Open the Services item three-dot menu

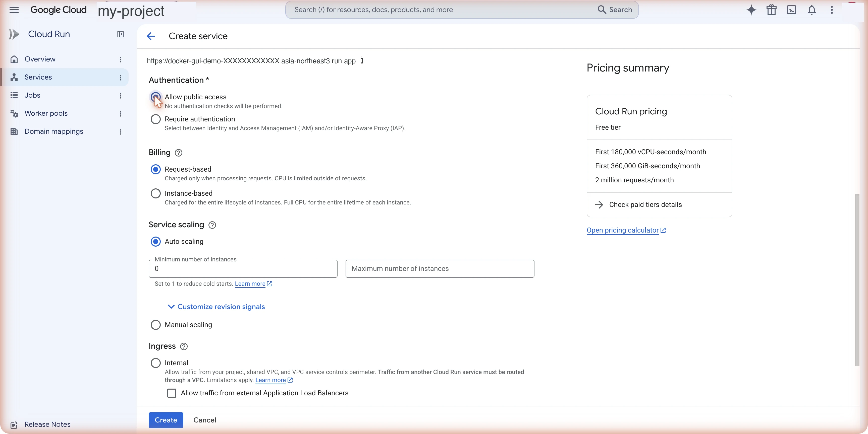click(x=120, y=78)
